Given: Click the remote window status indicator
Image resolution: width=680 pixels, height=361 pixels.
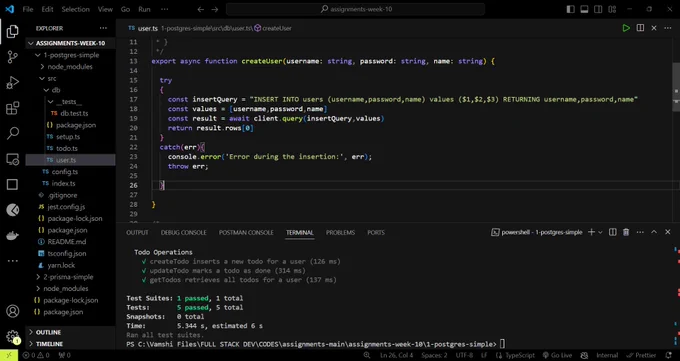Looking at the screenshot, I should [x=9, y=355].
